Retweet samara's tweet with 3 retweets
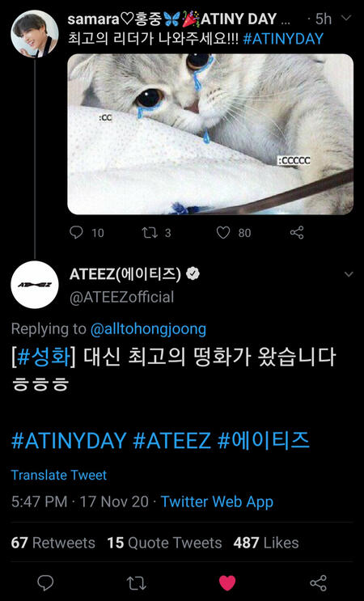Screen dimensions: 364x601 coord(149,232)
